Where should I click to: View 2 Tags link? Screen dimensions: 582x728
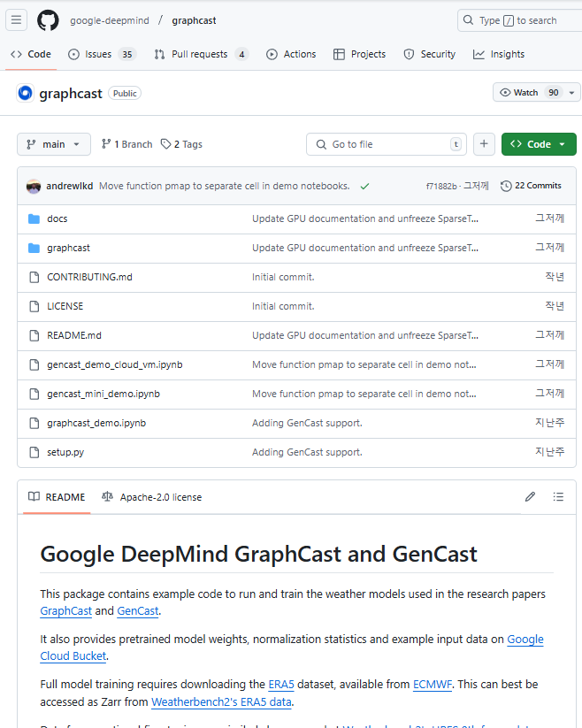tap(181, 144)
